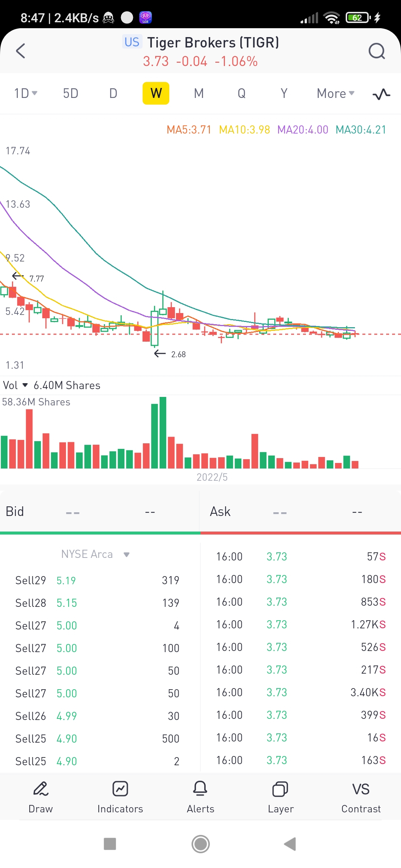Go back using the top-left arrow
401x868 pixels.
21,51
